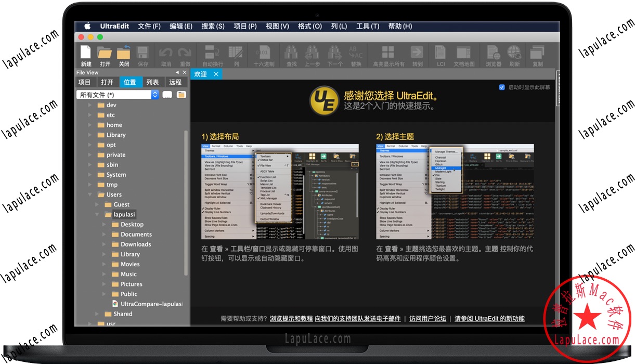Click the 浏览提示和教程 link
The width and height of the screenshot is (635, 364).
click(x=291, y=319)
